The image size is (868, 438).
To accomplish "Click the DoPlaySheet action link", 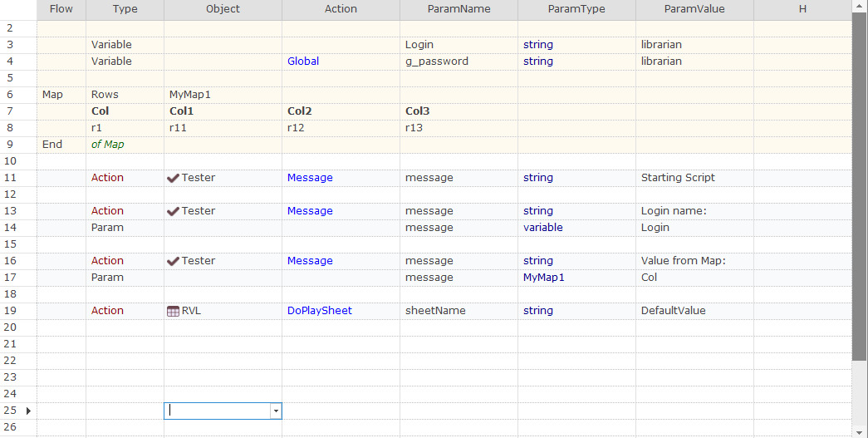I will pos(320,311).
